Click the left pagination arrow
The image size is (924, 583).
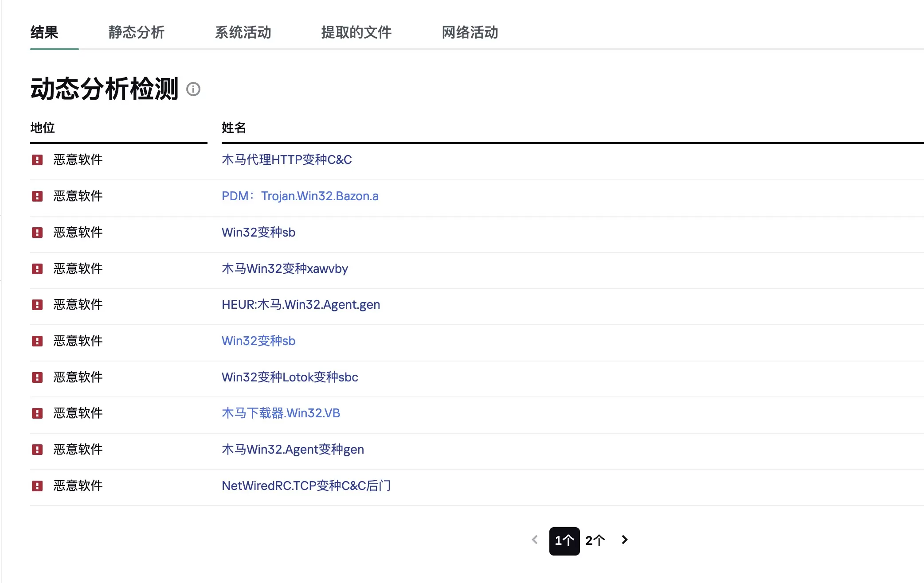pos(534,540)
